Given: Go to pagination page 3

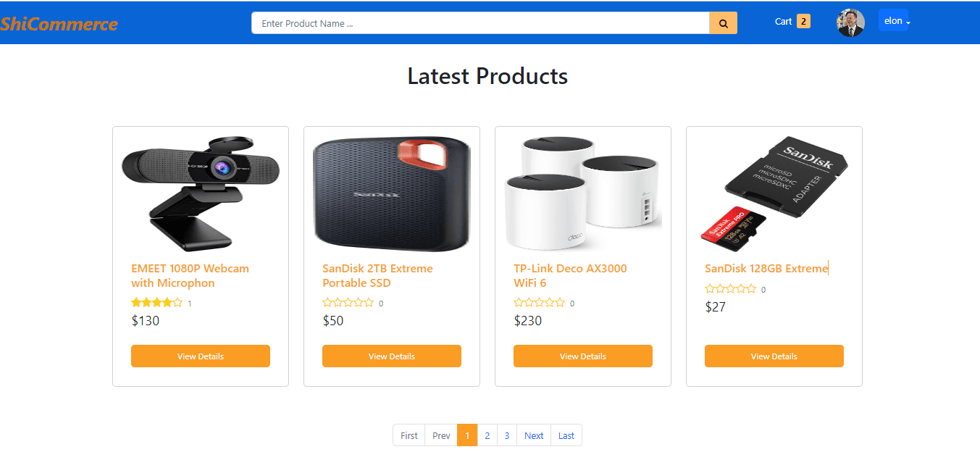Looking at the screenshot, I should click(x=507, y=435).
